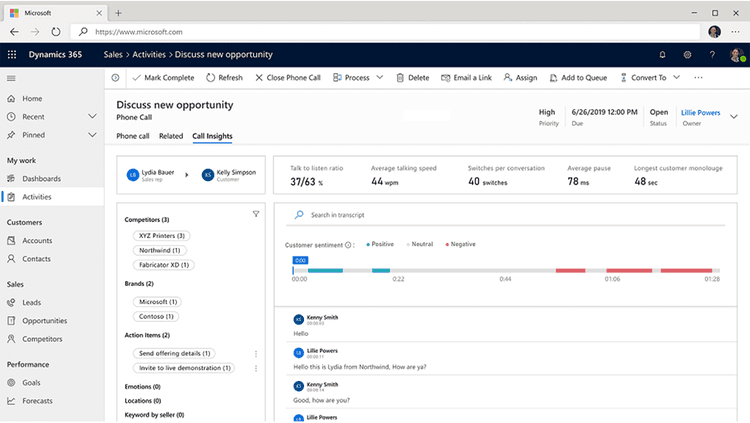Click the Lydia Bauer sales rep avatar
Image resolution: width=750 pixels, height=423 pixels.
(132, 175)
